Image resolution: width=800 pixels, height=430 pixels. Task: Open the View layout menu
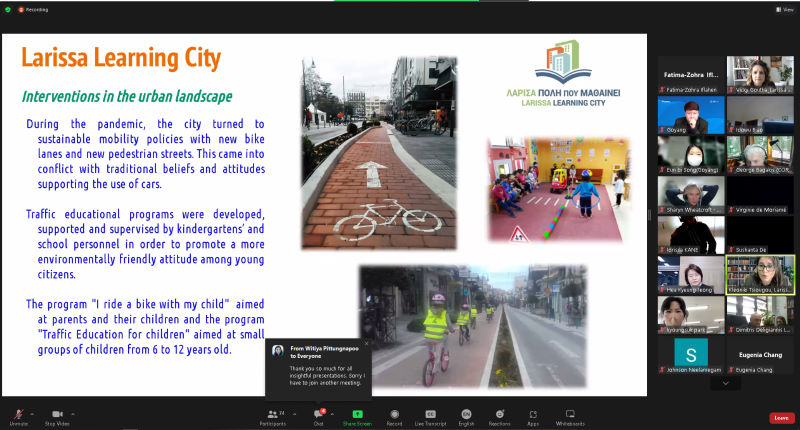(784, 8)
